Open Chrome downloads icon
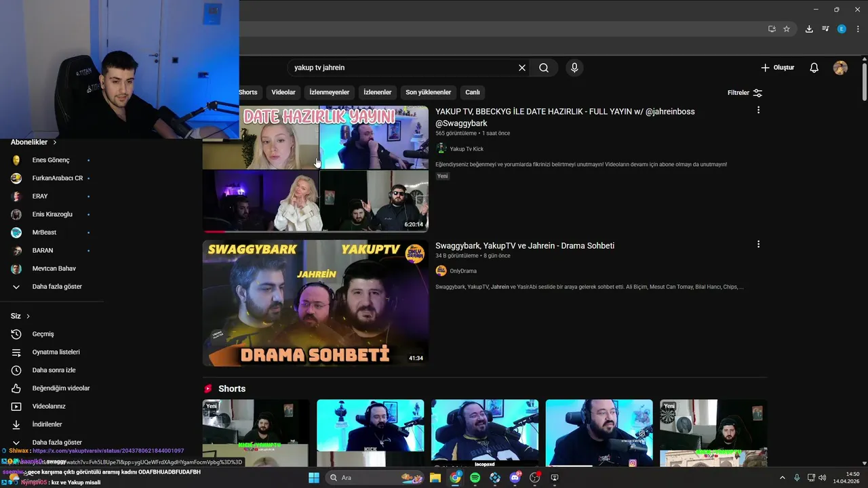Viewport: 868px width, 488px height. click(x=809, y=29)
